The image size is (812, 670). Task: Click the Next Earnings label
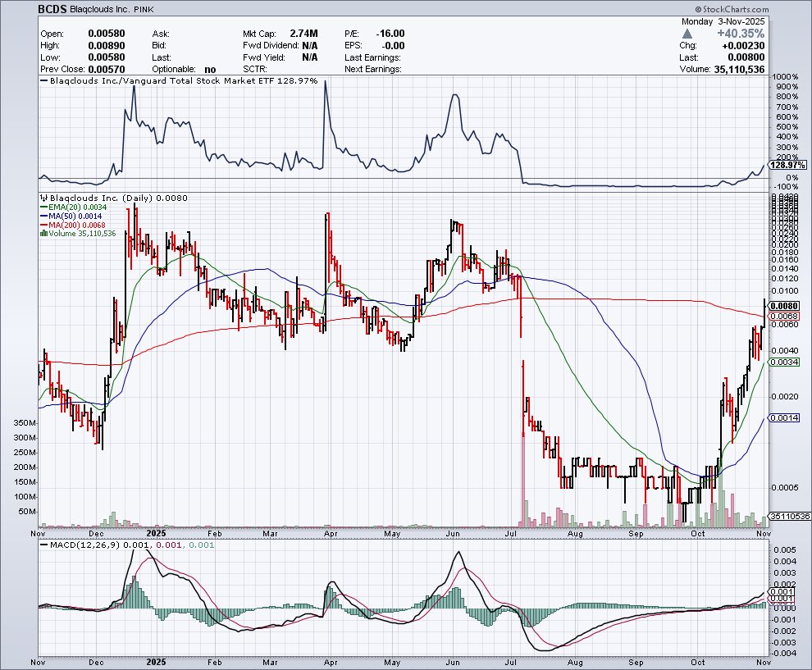pos(373,70)
